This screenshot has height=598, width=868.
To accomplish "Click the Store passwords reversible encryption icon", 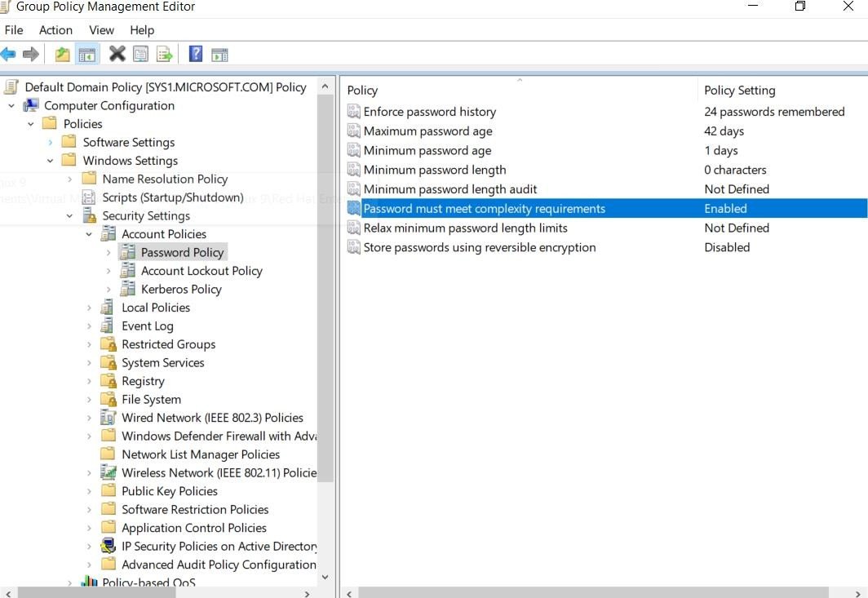I will coord(354,247).
